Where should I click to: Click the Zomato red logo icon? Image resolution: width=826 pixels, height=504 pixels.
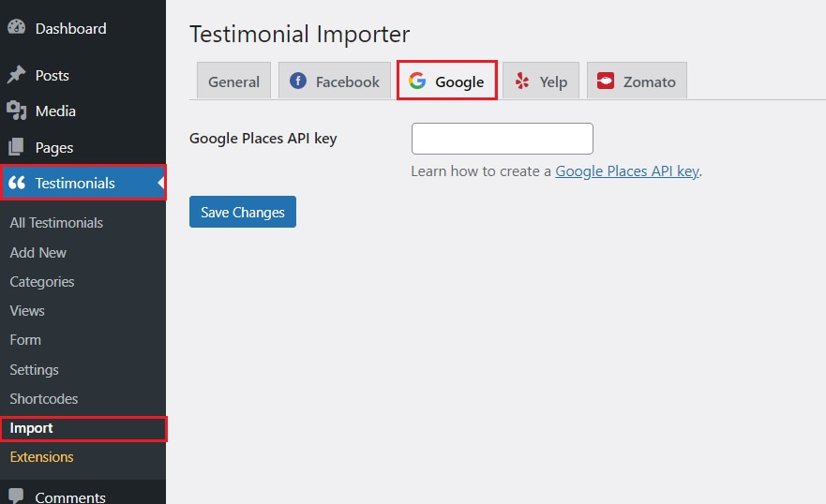coord(606,81)
